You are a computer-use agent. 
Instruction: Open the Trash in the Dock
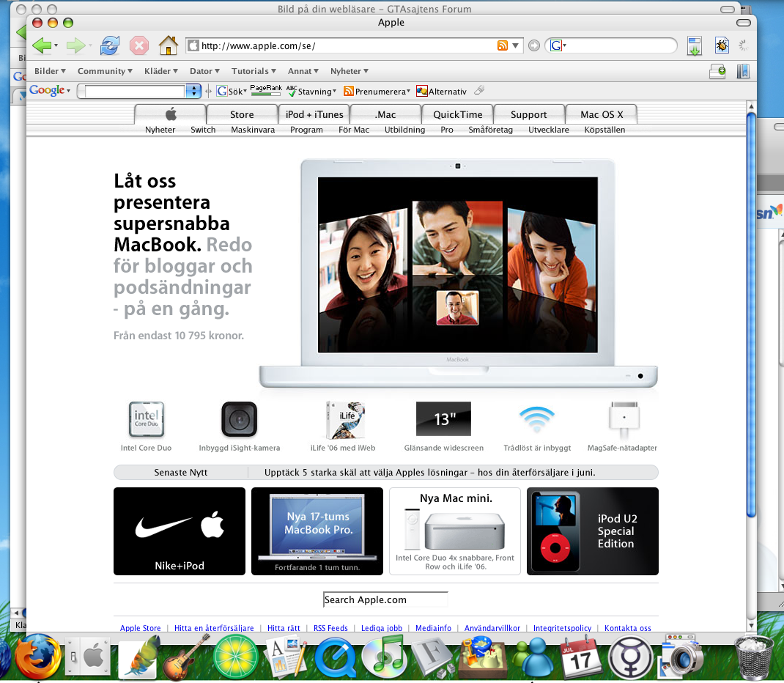pyautogui.click(x=754, y=657)
